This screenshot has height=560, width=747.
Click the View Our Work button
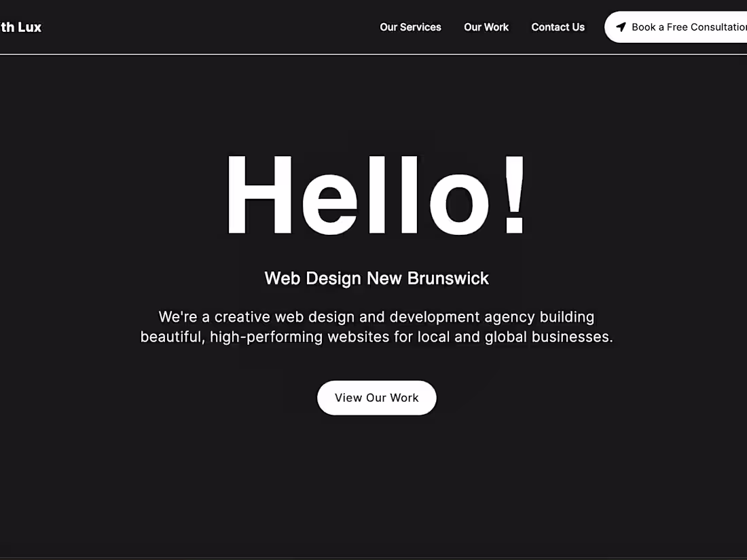pyautogui.click(x=376, y=398)
